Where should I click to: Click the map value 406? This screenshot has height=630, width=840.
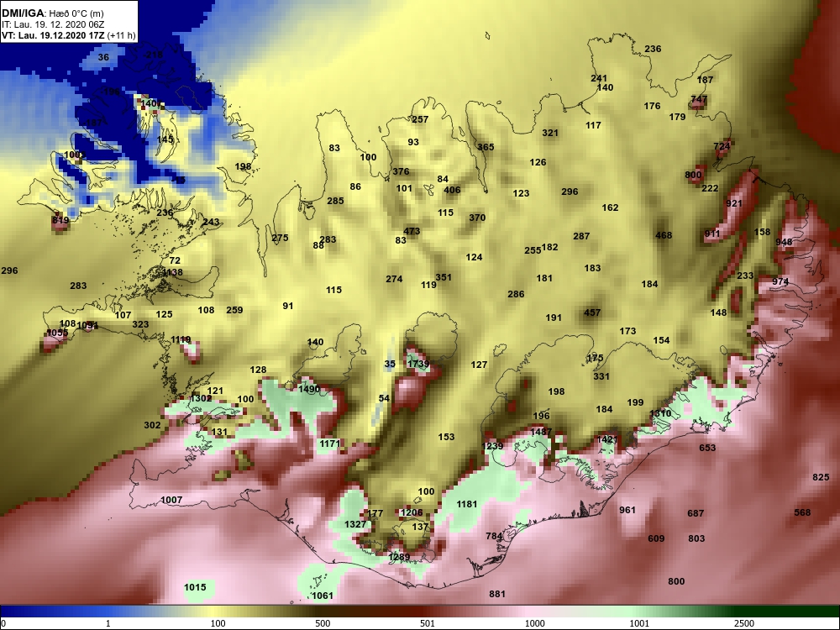coord(452,190)
